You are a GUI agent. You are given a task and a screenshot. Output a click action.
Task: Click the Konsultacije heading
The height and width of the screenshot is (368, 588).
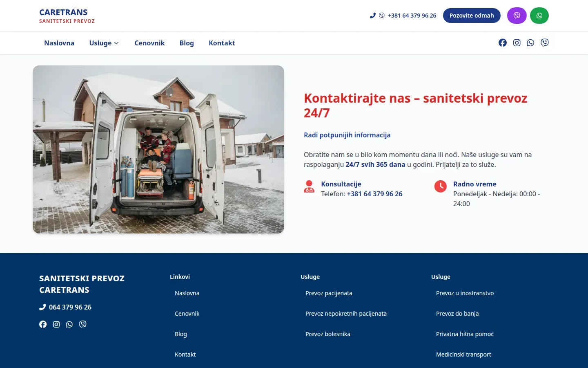click(341, 184)
